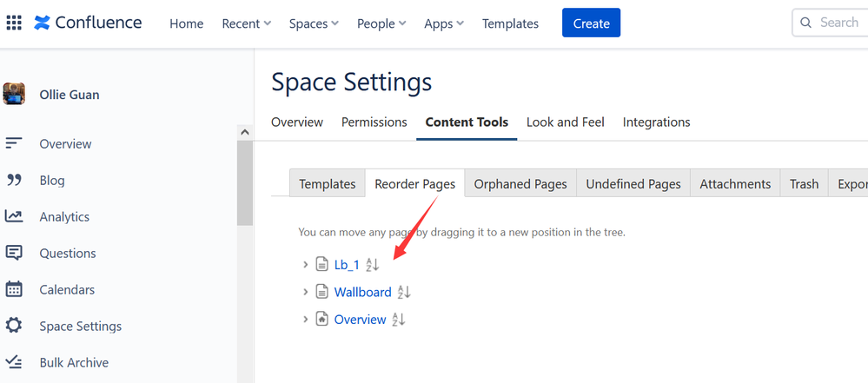Open the Ollie Guan space avatar
This screenshot has width=868, height=383.
point(14,94)
